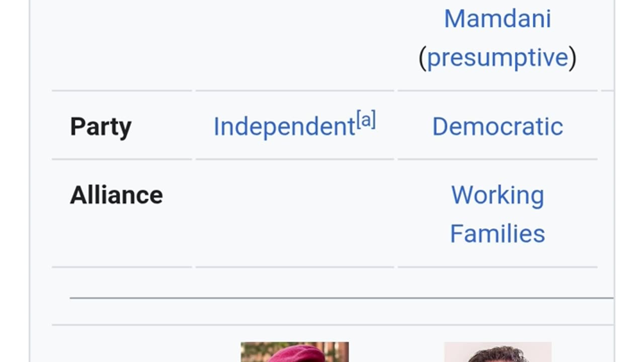Follow the Working Families alliance link

497,214
